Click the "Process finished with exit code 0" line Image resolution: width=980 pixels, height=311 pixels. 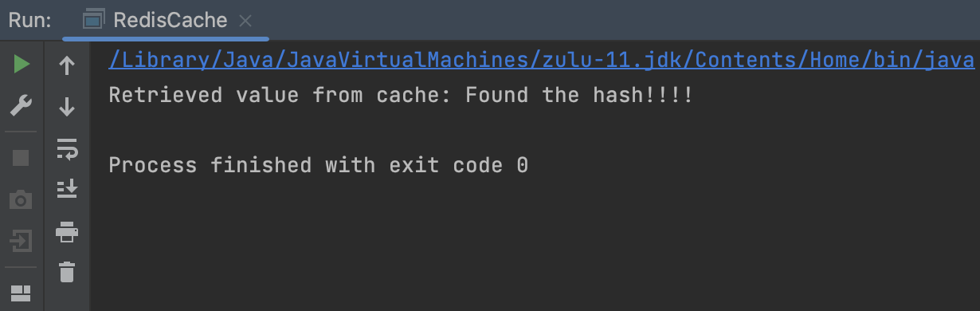318,165
